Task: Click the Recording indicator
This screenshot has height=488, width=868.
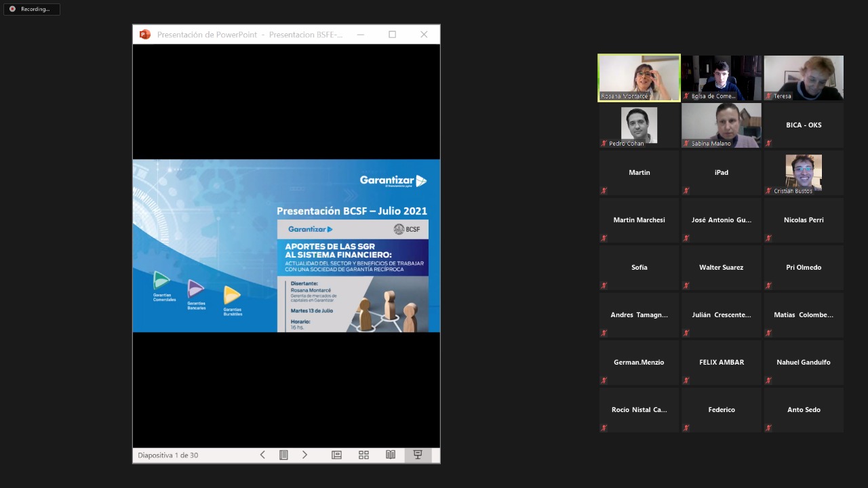Action: [x=31, y=9]
